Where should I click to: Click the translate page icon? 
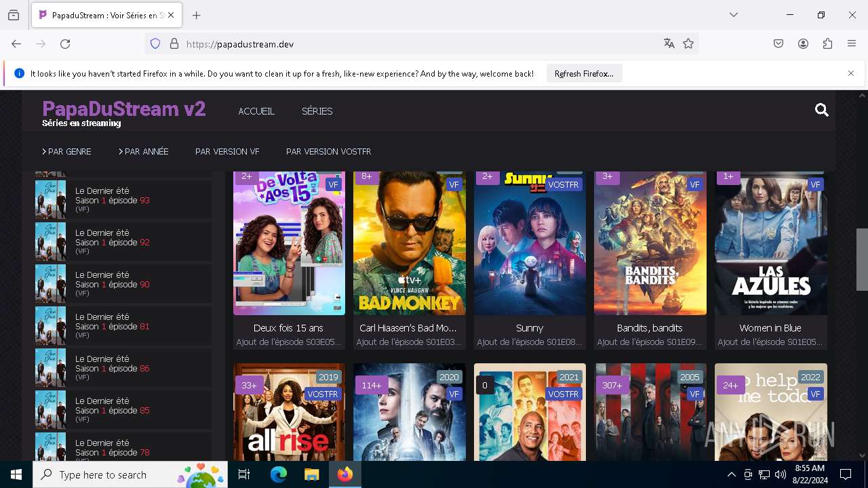[x=669, y=44]
